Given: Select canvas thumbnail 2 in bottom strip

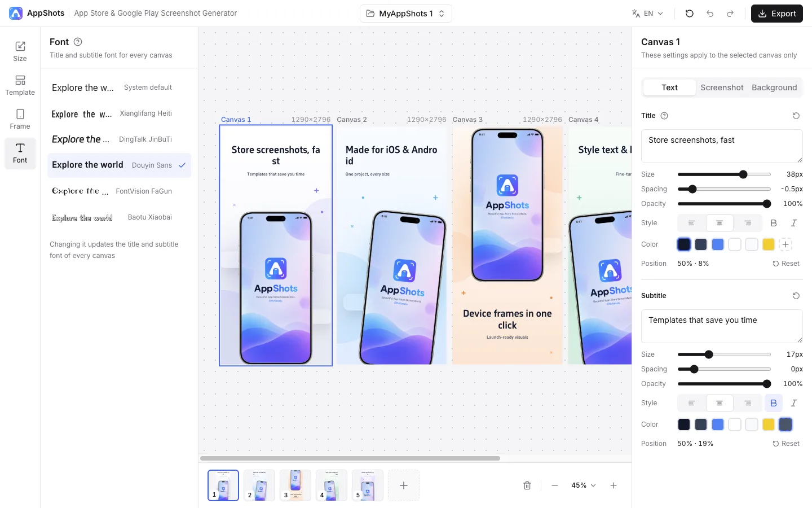Looking at the screenshot, I should [x=259, y=485].
